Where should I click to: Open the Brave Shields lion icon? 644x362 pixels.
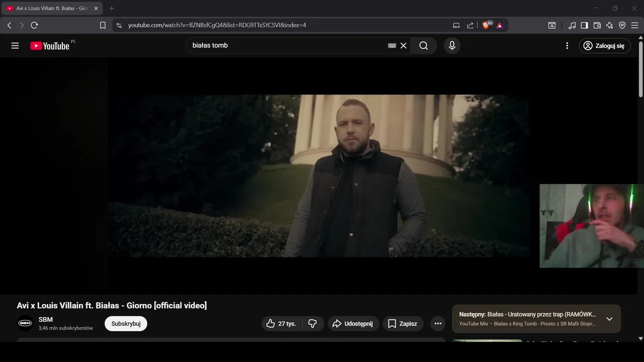[486, 25]
